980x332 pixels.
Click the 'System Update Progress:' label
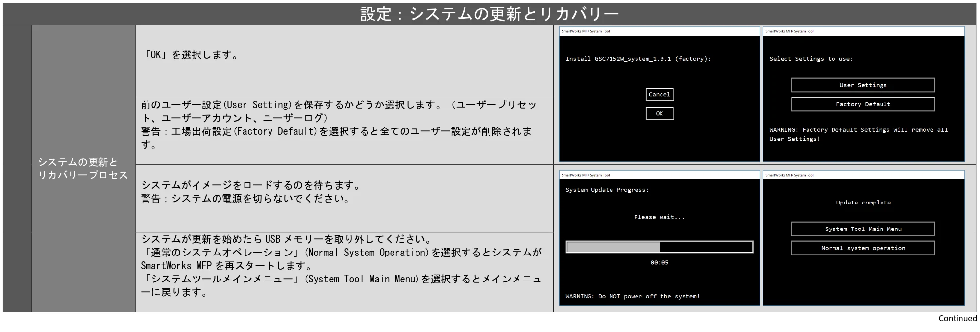tap(607, 190)
